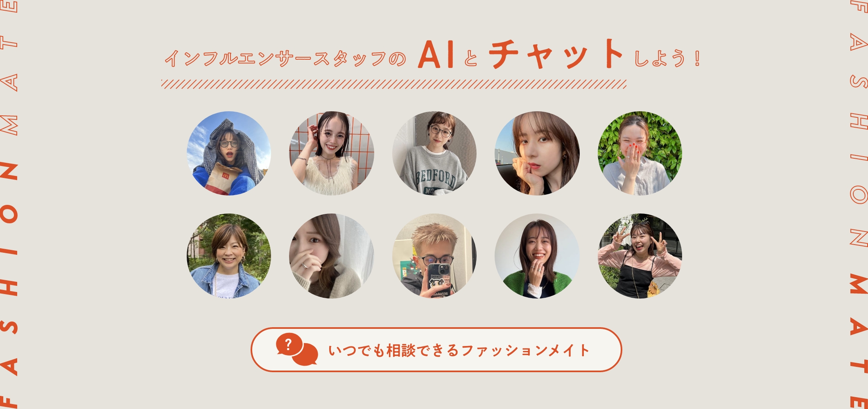Click the chat bubble question mark icon
Screen dimensions: 868x409
297,350
